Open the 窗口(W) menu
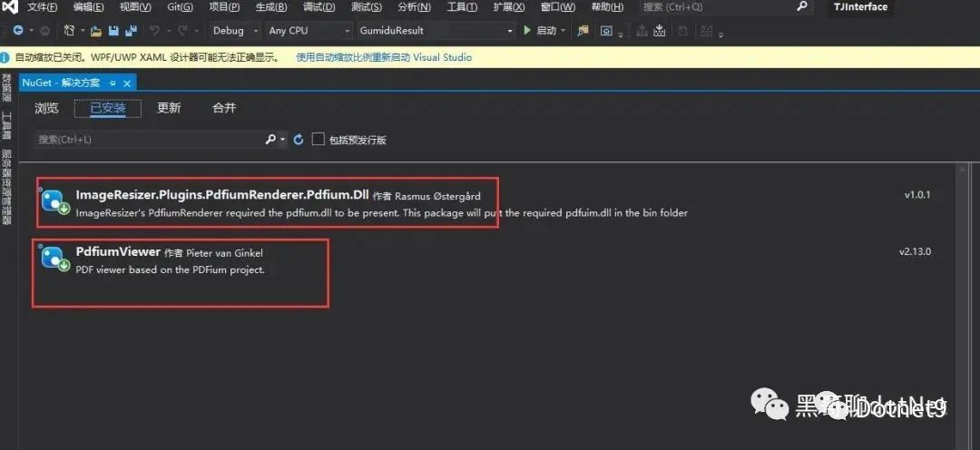Image resolution: width=980 pixels, height=450 pixels. [x=557, y=7]
